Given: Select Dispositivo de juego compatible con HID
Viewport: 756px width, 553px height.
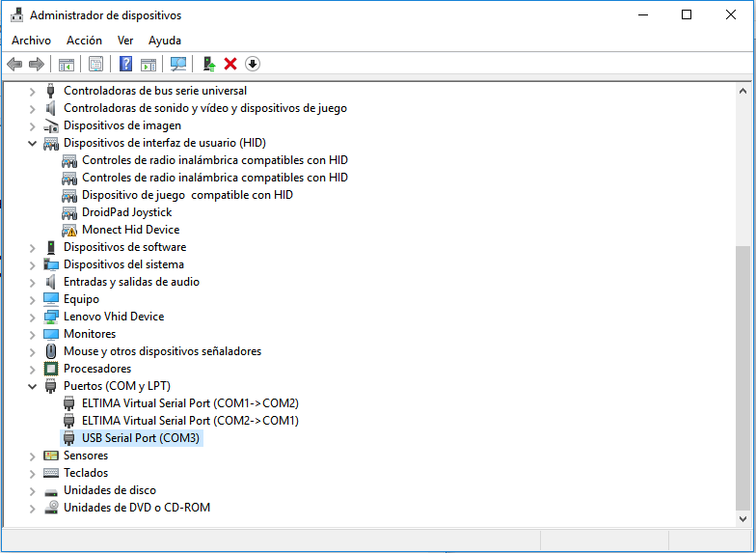Looking at the screenshot, I should coord(187,195).
